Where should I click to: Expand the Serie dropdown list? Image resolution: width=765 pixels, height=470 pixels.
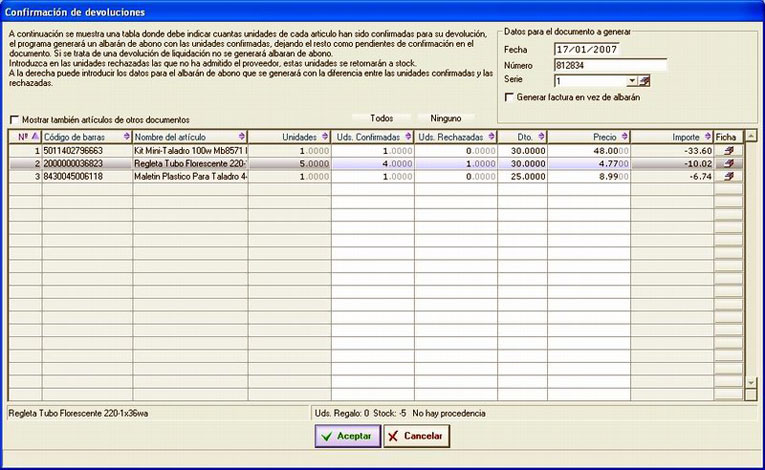632,81
